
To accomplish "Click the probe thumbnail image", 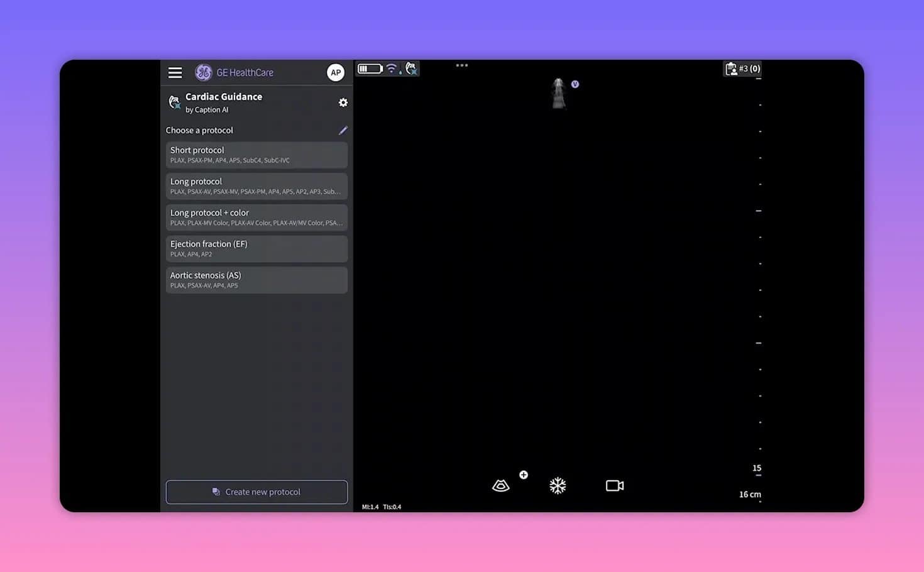I will (x=558, y=93).
